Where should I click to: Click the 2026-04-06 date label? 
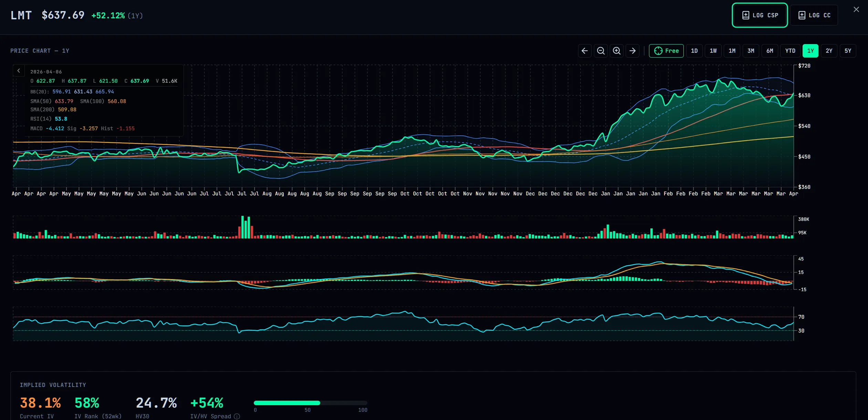pos(46,72)
